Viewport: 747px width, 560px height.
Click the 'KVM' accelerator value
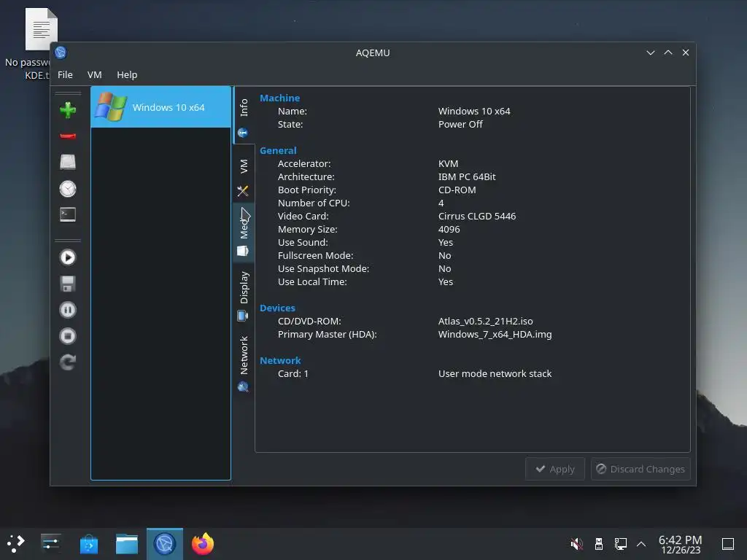(x=449, y=163)
